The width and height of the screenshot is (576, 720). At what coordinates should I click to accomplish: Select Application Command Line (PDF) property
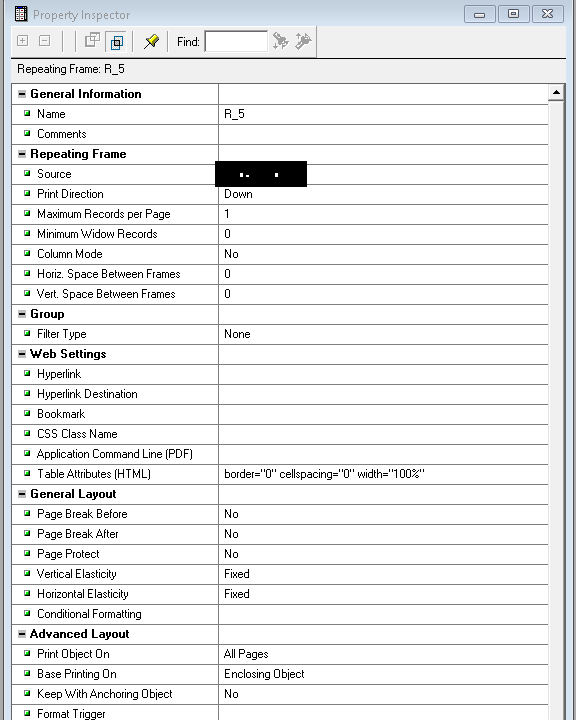115,454
